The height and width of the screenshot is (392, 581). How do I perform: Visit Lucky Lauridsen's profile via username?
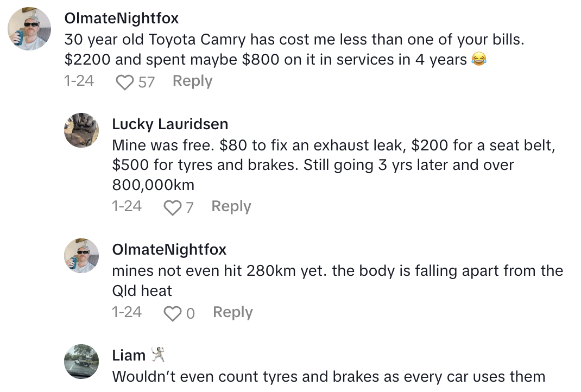pos(169,124)
